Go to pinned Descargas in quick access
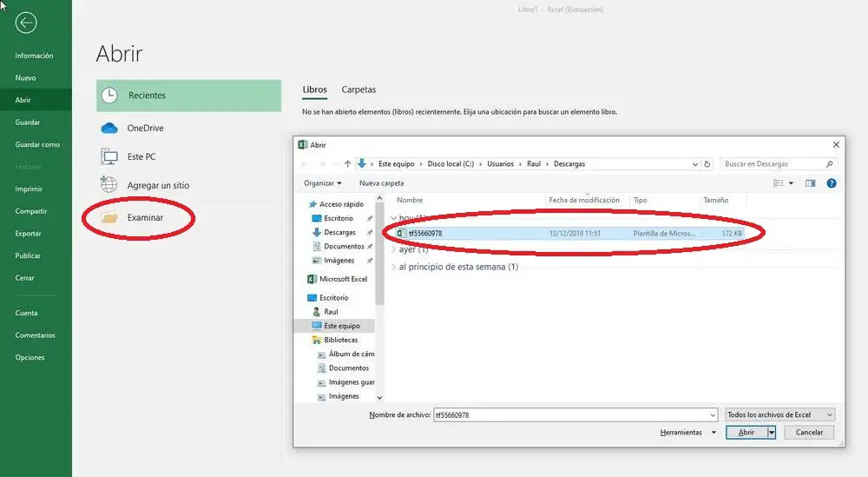Viewport: 868px width, 477px height. click(x=334, y=233)
